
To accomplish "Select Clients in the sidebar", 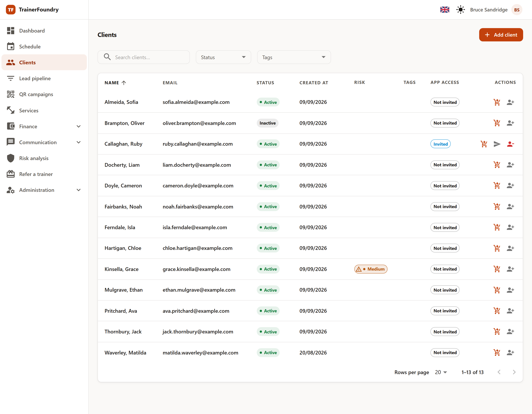I will [x=44, y=63].
